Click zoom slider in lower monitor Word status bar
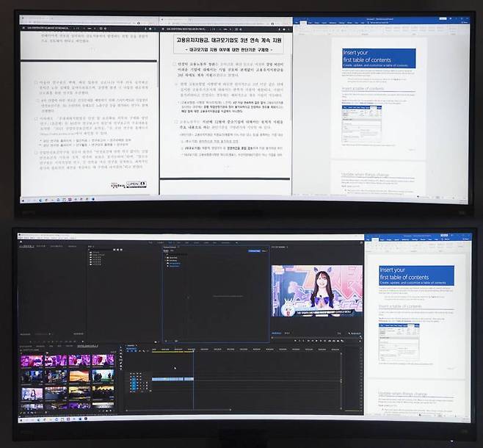483x448 pixels. [455, 415]
